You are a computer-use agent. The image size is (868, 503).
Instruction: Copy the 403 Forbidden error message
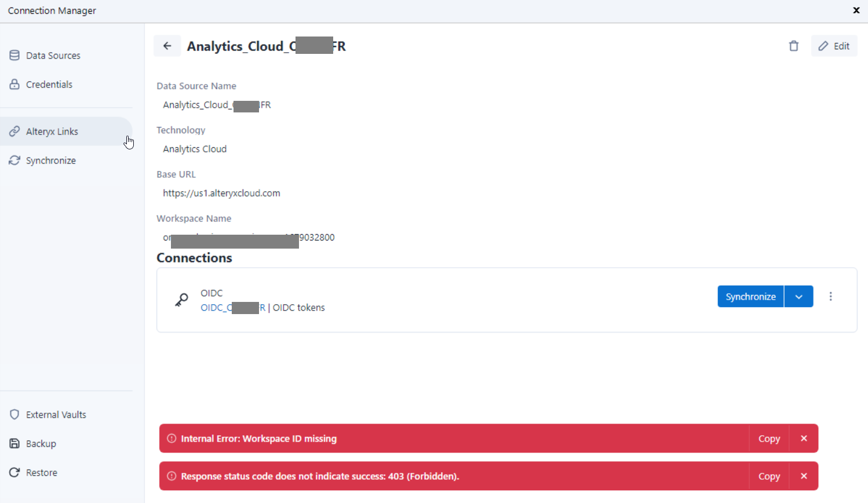pos(769,476)
